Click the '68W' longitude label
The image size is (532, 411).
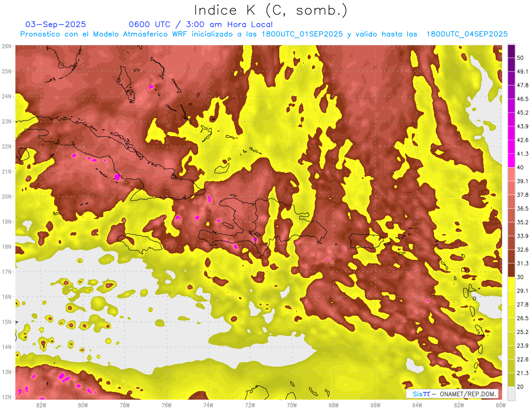334,405
